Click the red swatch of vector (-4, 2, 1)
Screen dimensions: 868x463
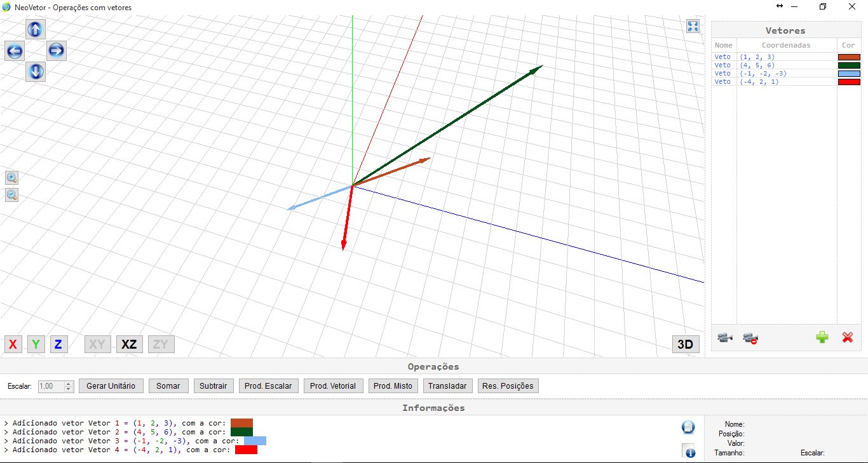849,82
